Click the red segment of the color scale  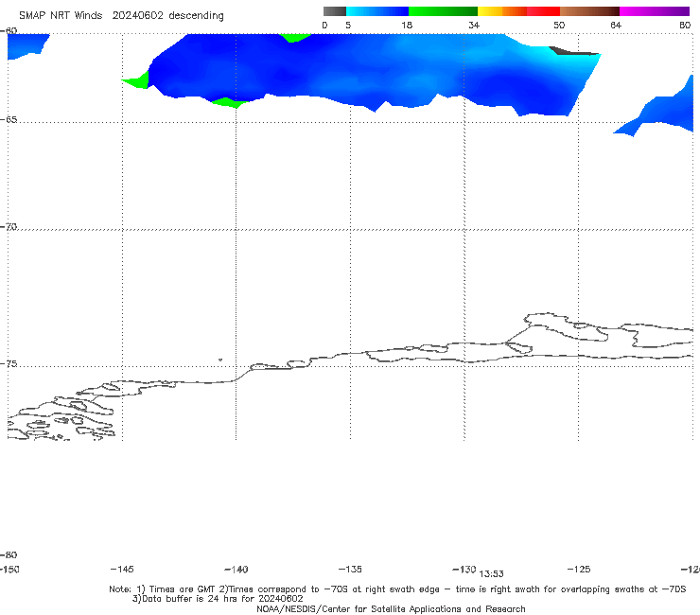click(543, 11)
